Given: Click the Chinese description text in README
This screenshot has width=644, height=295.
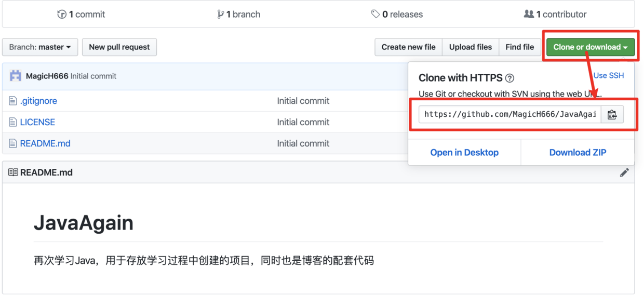Looking at the screenshot, I should (204, 260).
